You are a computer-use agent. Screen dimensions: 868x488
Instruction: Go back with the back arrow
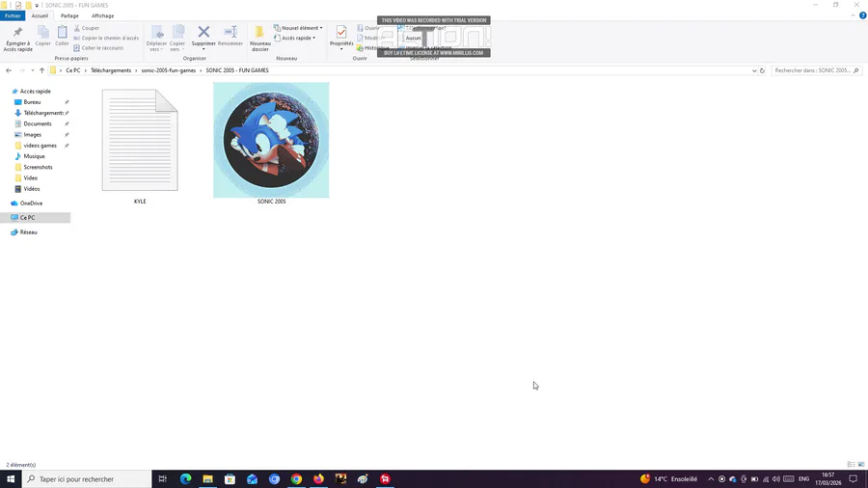pos(9,70)
